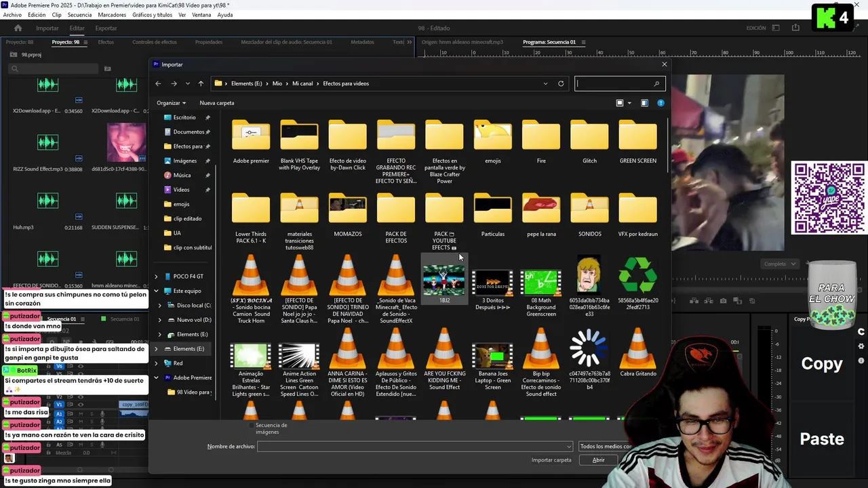Open the Secuencia menu
This screenshot has height=488, width=868.
tap(79, 15)
